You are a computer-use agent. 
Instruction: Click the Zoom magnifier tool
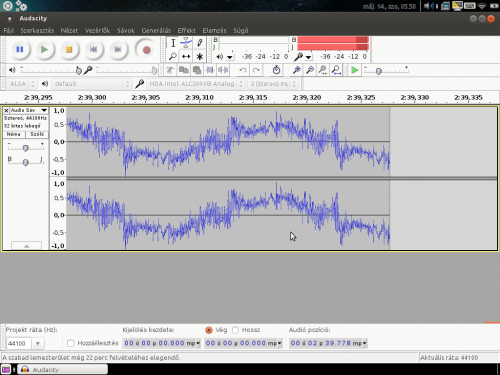(173, 56)
